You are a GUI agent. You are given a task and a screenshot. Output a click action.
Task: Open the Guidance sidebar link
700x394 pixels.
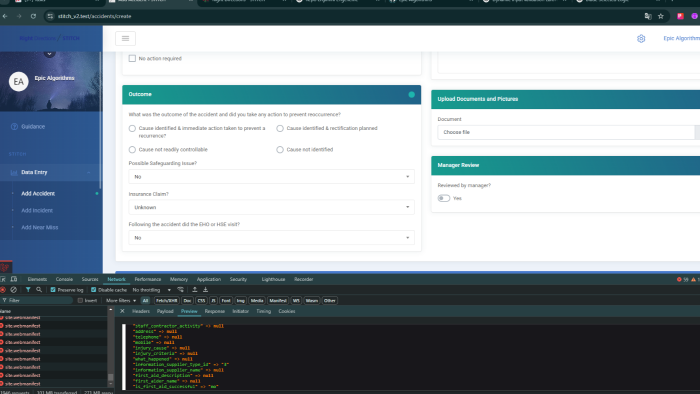(x=33, y=127)
